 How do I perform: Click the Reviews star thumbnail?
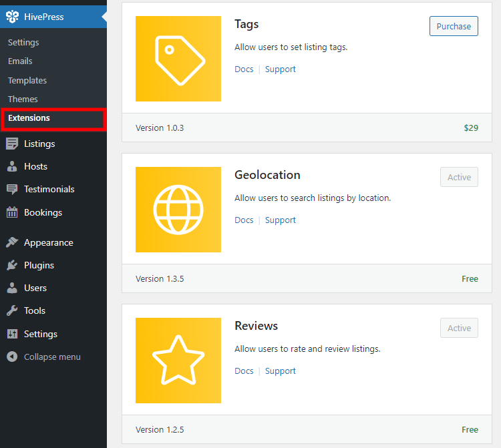point(178,361)
